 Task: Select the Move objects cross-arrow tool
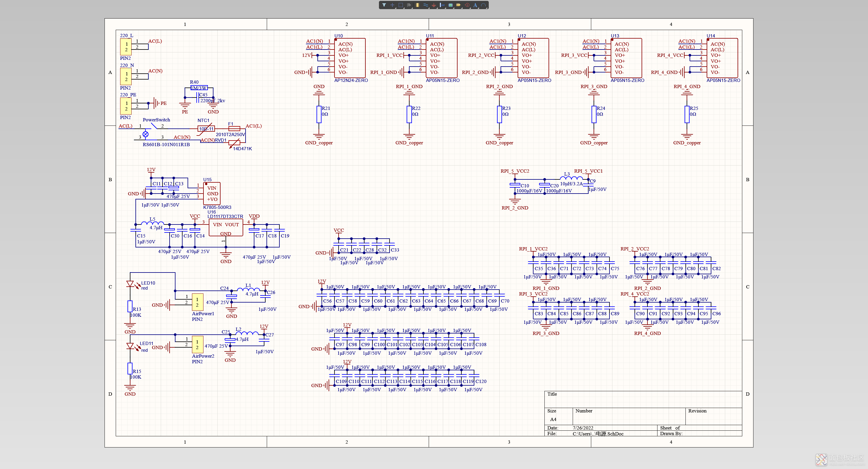pyautogui.click(x=392, y=5)
